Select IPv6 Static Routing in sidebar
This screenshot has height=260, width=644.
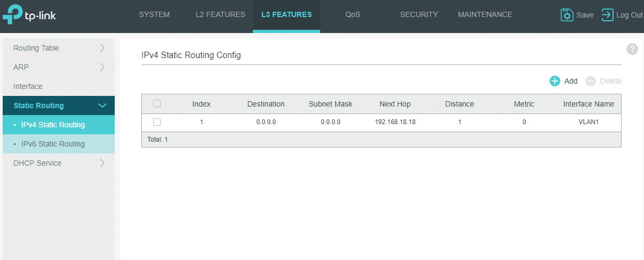tap(53, 144)
